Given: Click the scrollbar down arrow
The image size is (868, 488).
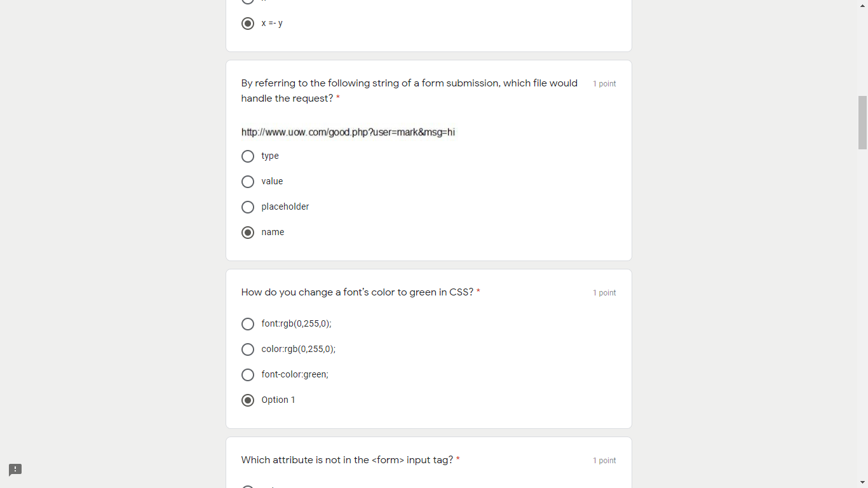Looking at the screenshot, I should point(863,483).
